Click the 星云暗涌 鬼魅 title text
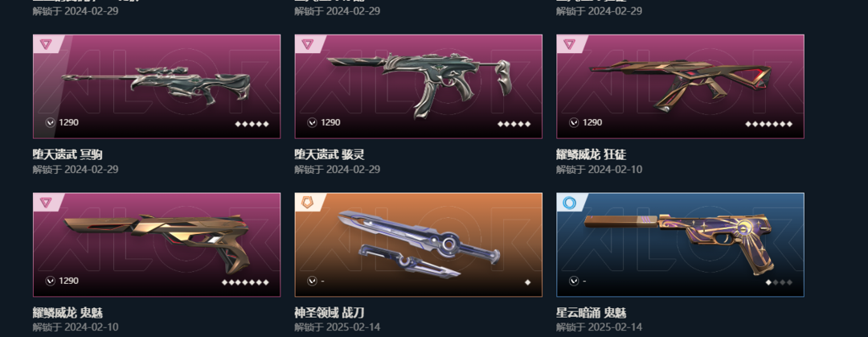Viewport: 868px width, 337px height. pos(592,313)
